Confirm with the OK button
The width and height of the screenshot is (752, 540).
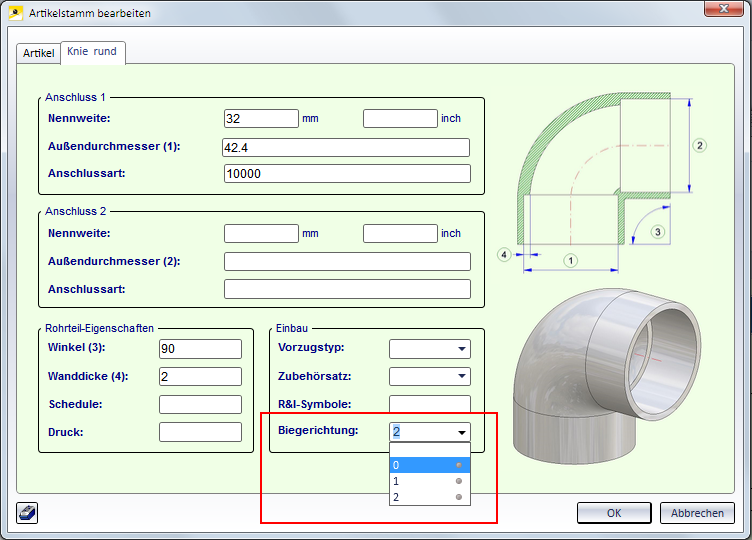pos(614,513)
